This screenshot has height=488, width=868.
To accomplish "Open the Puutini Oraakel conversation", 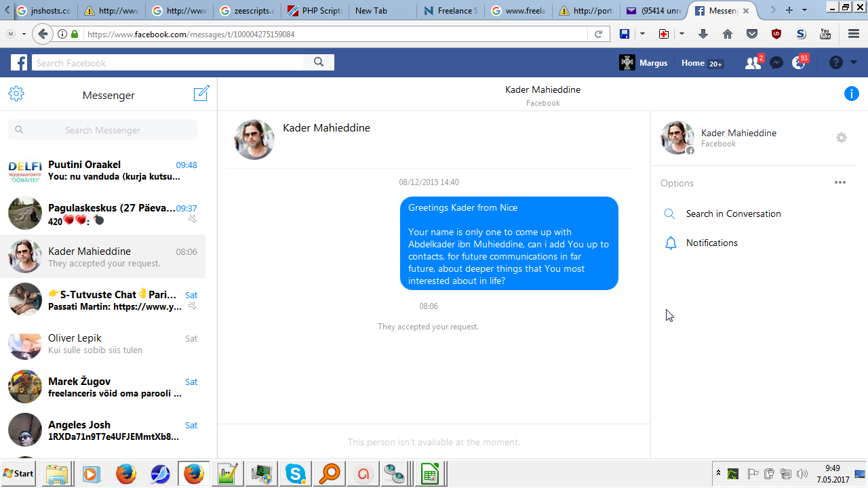I will [x=102, y=170].
